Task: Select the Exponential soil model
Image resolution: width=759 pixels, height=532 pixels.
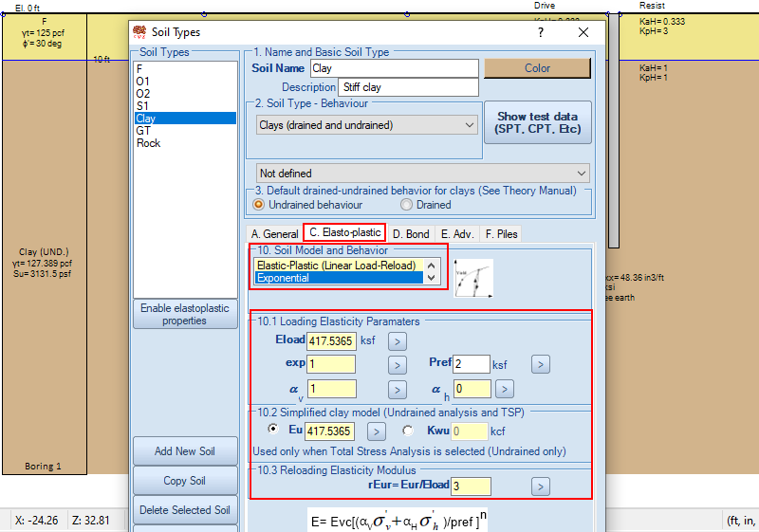Action: [x=339, y=278]
